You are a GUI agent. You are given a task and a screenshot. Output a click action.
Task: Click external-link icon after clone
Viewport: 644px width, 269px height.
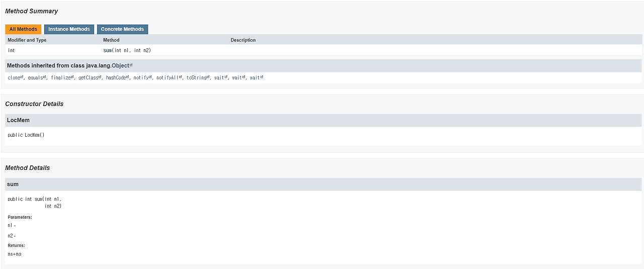click(22, 77)
